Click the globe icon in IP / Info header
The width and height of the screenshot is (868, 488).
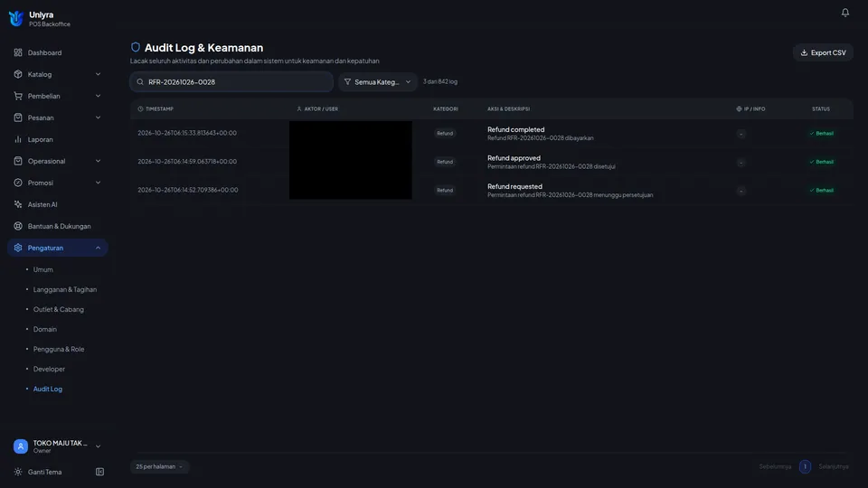[x=739, y=109]
